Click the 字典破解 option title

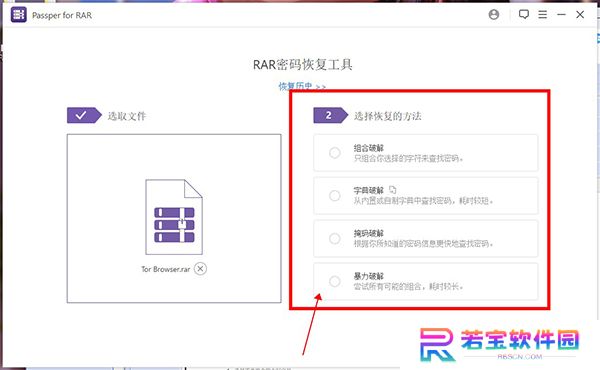368,191
